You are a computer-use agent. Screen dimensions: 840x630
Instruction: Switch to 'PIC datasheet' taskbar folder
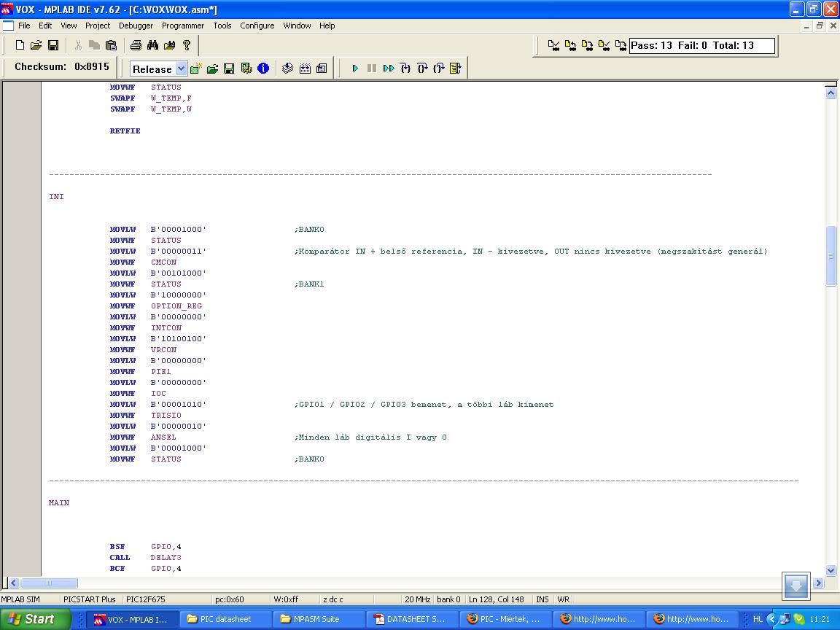tap(225, 619)
